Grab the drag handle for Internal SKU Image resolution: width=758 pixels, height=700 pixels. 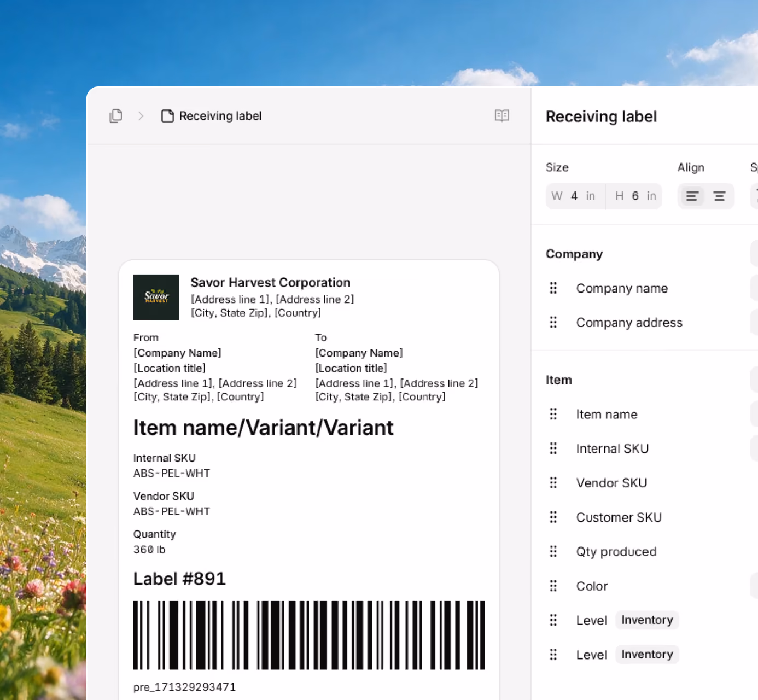click(553, 449)
